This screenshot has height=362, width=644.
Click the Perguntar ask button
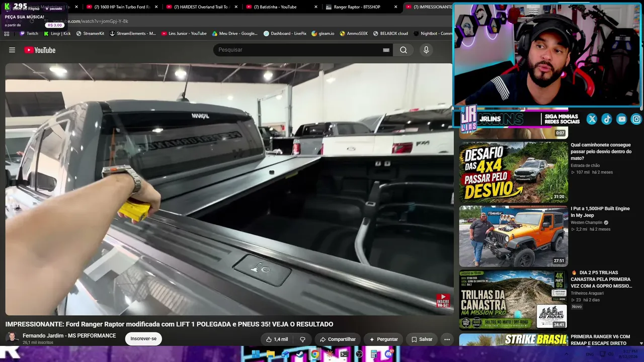point(383,339)
